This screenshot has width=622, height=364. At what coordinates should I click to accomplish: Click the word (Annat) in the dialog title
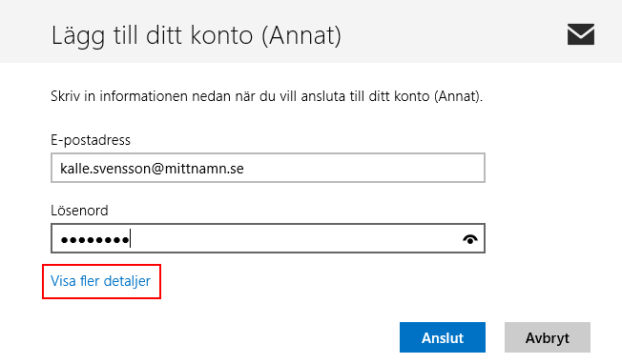point(301,35)
